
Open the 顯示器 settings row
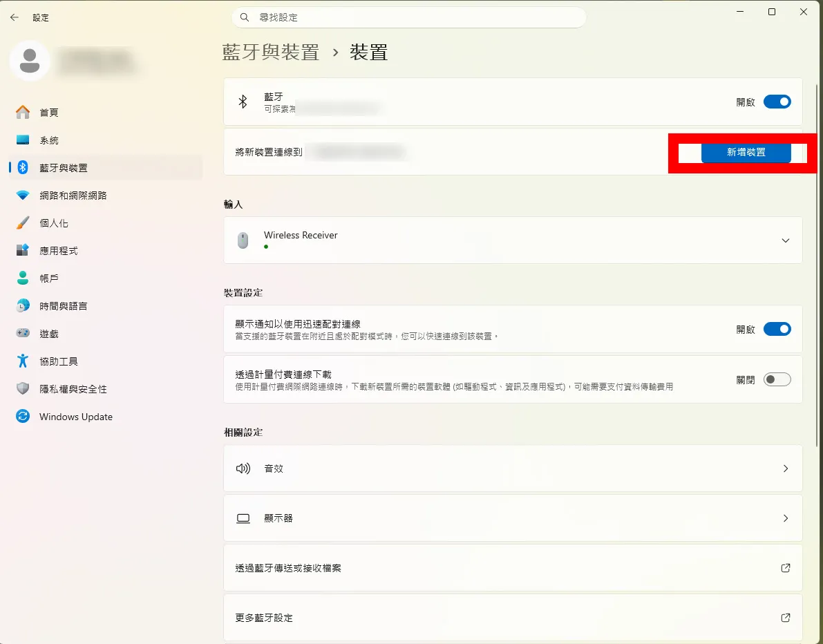point(513,518)
